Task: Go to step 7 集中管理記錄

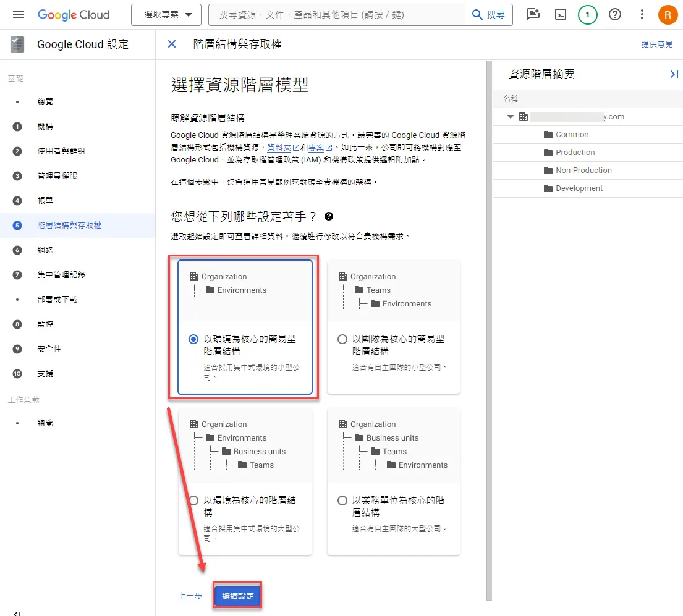Action: coord(77,275)
